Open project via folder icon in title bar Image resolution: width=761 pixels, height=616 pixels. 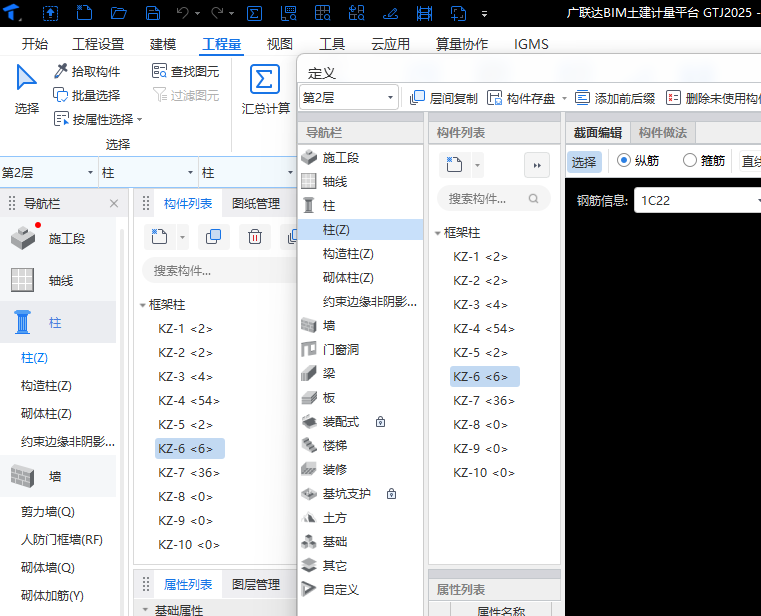click(x=118, y=13)
